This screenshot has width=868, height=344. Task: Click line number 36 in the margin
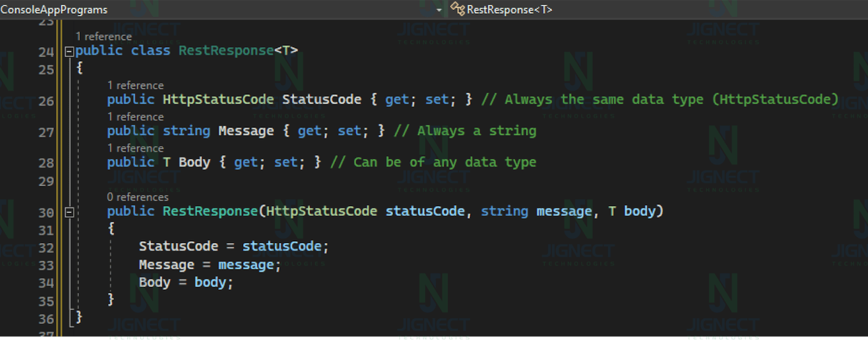[x=46, y=319]
